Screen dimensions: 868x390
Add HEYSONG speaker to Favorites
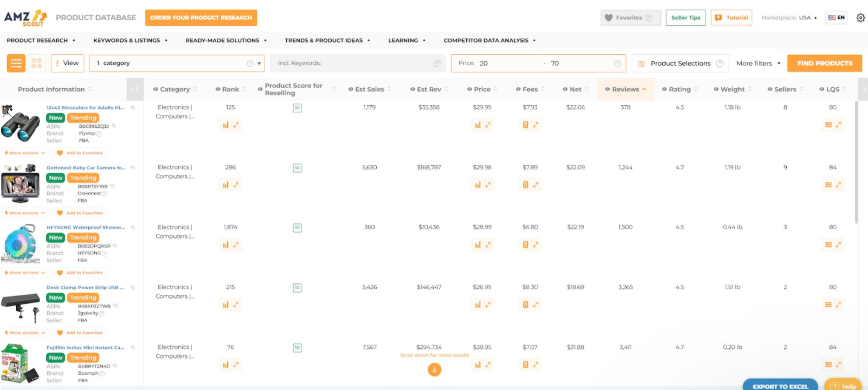coord(80,273)
